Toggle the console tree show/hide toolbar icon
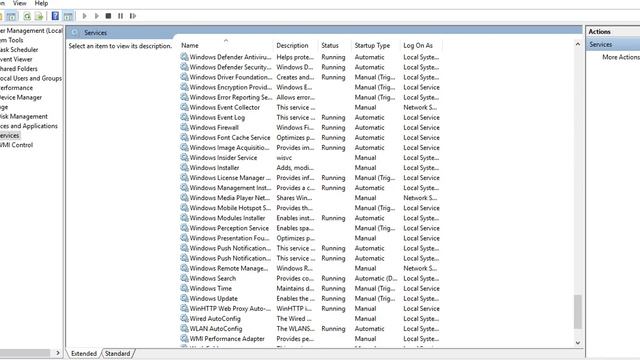Viewport: 640px width, 360px height. [x=11, y=16]
